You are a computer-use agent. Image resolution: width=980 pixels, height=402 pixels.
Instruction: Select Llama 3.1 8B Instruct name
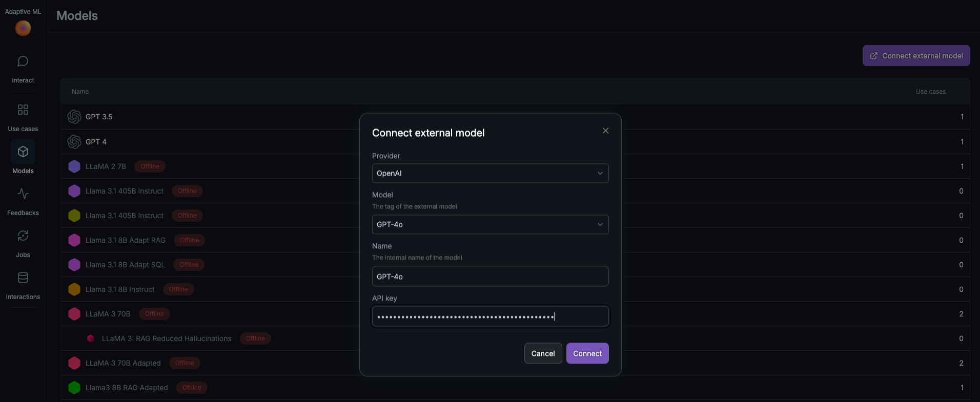point(120,289)
